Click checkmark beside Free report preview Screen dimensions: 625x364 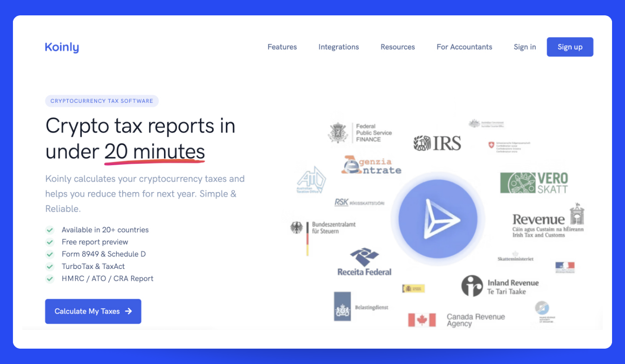[50, 242]
